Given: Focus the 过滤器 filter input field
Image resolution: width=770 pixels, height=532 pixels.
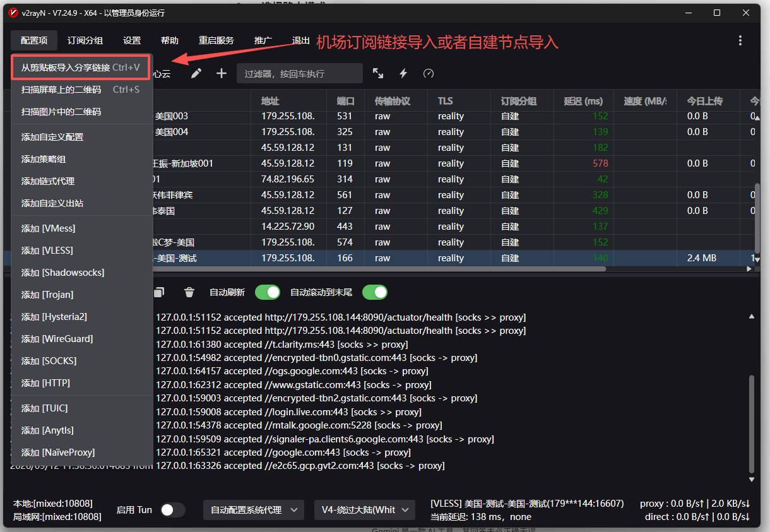Looking at the screenshot, I should pyautogui.click(x=300, y=73).
